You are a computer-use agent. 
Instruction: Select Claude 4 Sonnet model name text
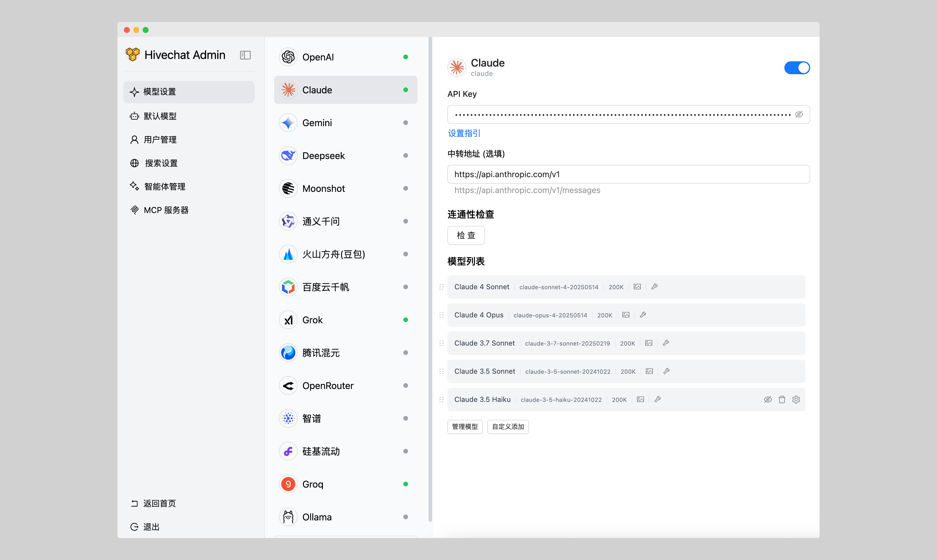[x=482, y=287]
